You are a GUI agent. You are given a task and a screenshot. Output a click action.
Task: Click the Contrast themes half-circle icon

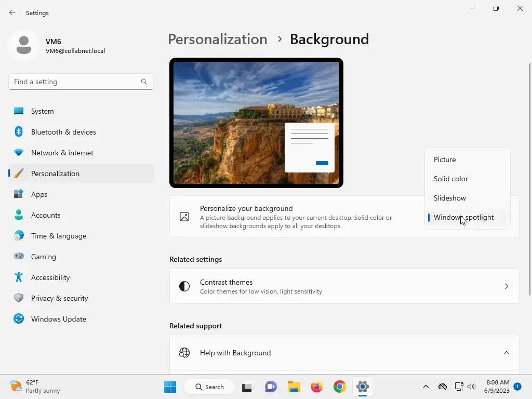tap(184, 286)
